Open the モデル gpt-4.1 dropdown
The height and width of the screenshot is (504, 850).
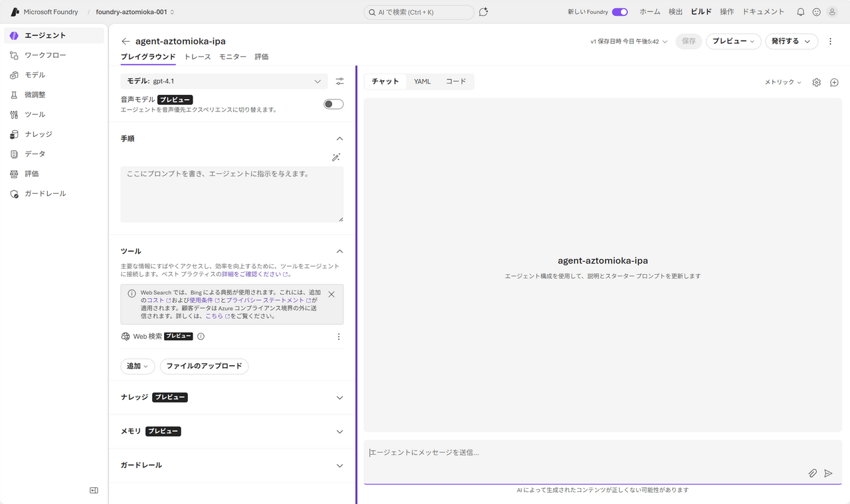224,81
